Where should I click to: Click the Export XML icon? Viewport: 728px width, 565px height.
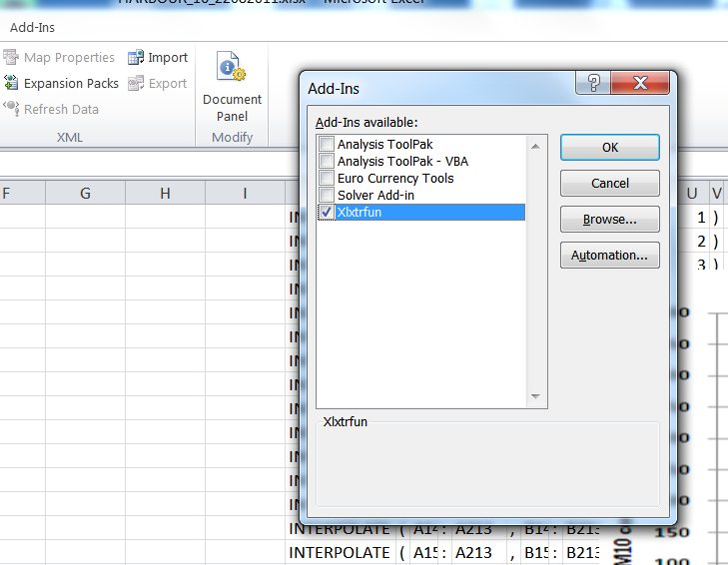click(x=136, y=83)
